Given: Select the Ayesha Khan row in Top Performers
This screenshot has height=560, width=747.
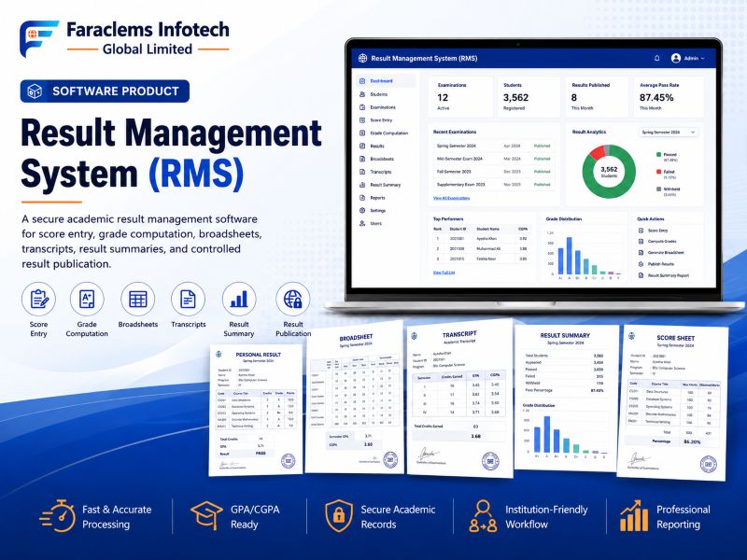Looking at the screenshot, I should coord(481,239).
